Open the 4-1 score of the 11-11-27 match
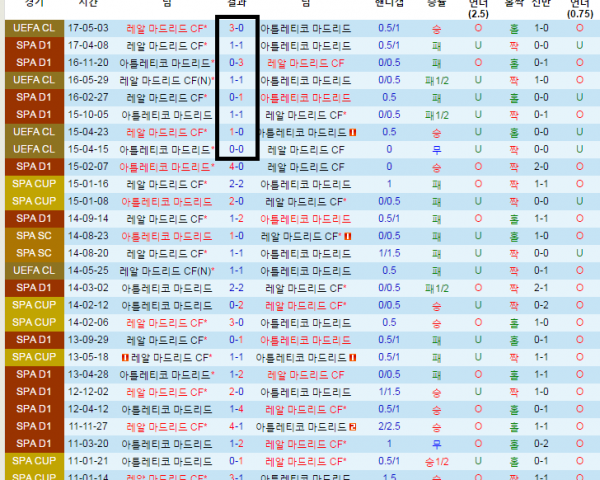Viewport: 600px width, 480px height. click(236, 426)
